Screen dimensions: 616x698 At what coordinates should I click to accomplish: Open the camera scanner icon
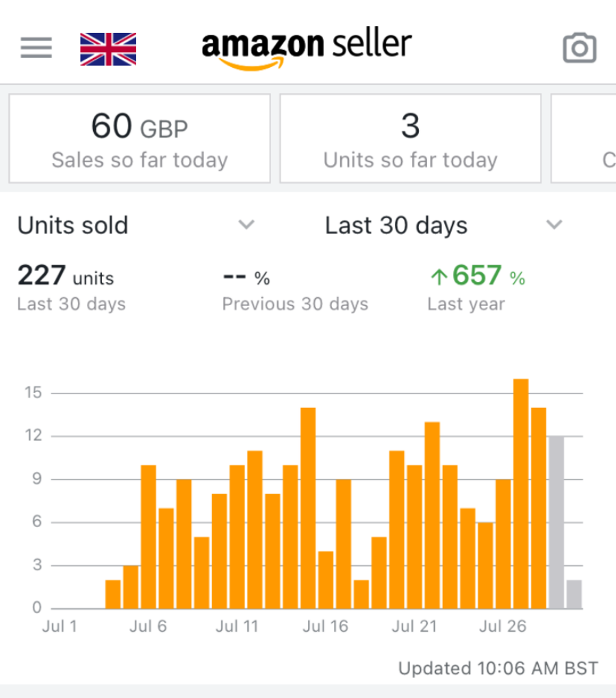(579, 48)
